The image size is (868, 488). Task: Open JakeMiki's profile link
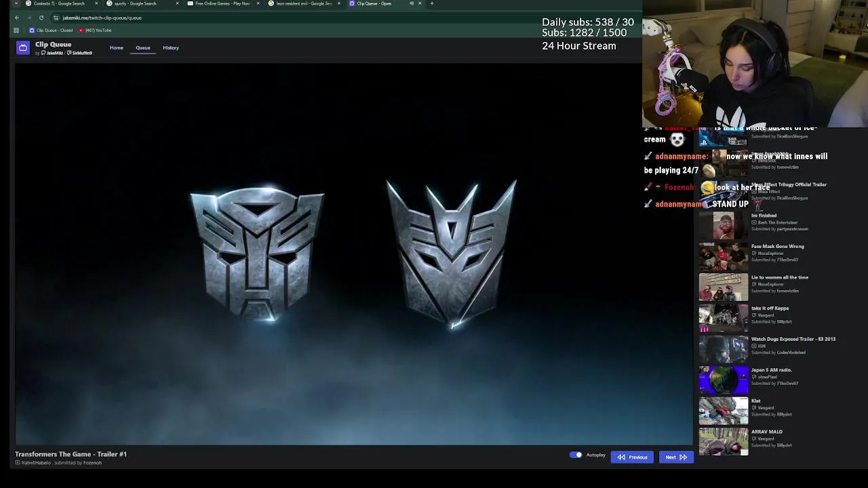54,53
